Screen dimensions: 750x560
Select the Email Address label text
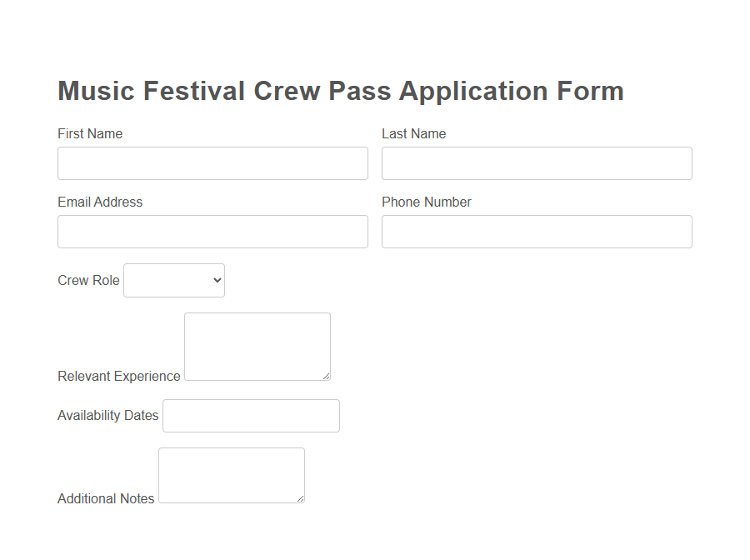99,202
